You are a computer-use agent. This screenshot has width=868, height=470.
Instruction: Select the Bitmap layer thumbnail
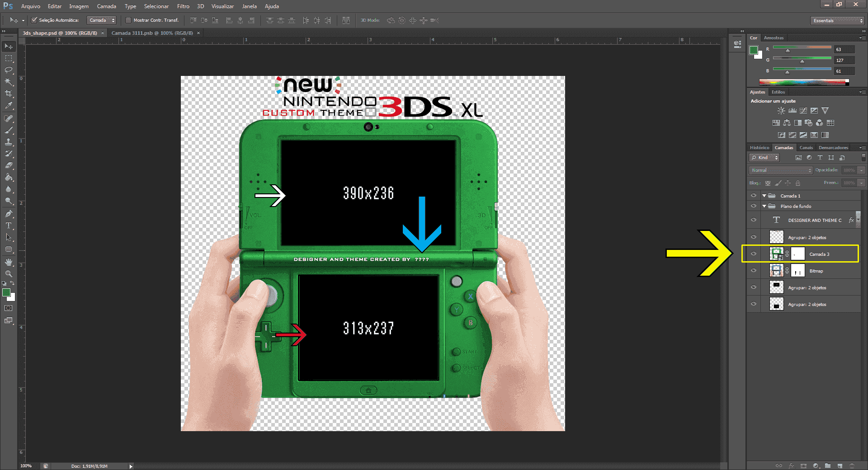[777, 271]
